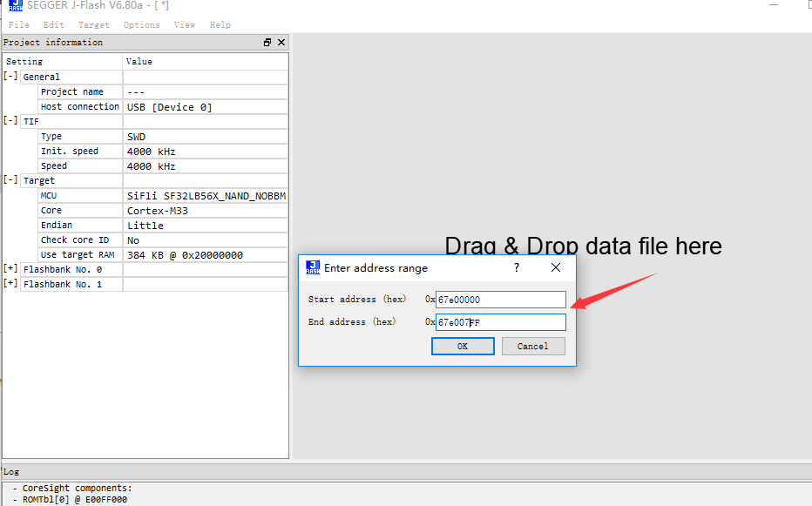The height and width of the screenshot is (506, 812).
Task: Confirm address range with OK
Action: pos(463,346)
